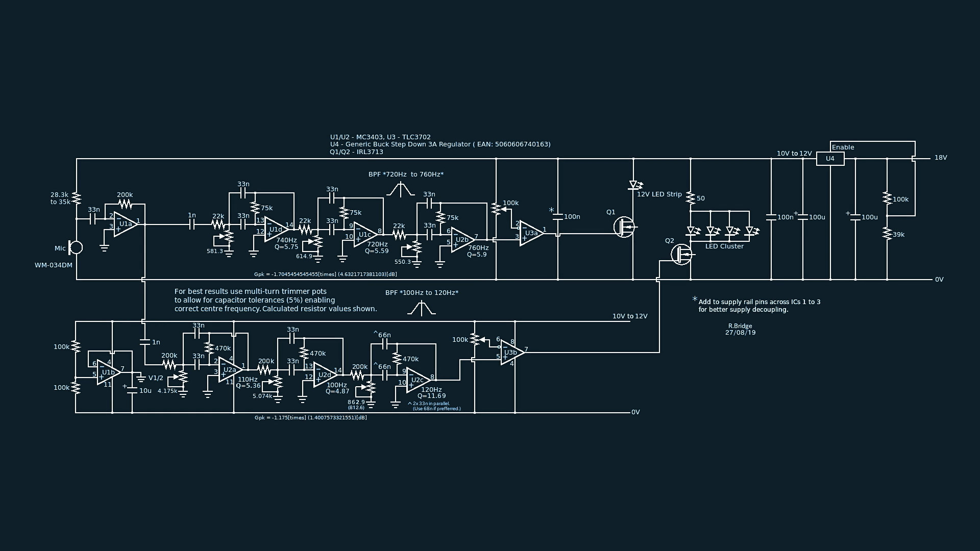This screenshot has width=980, height=551.
Task: Click the U2a op-amp triangle
Action: (230, 370)
